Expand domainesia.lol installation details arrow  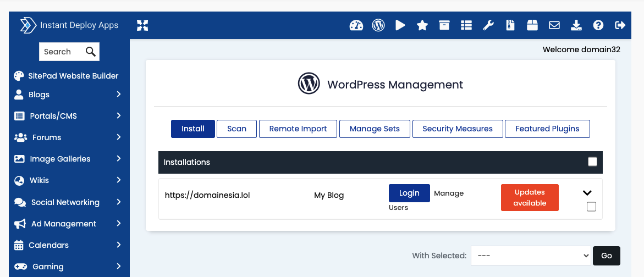tap(587, 193)
